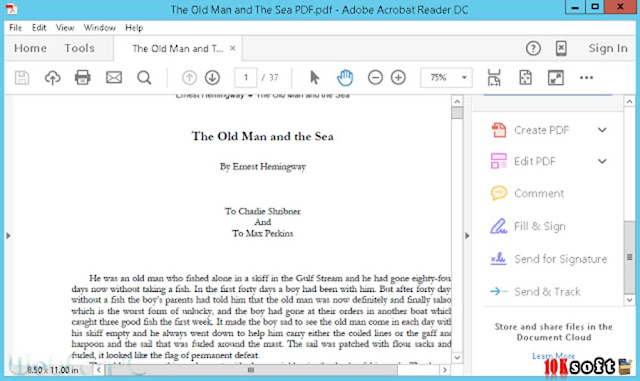This screenshot has width=640, height=381.
Task: Open the Window menu
Action: (x=100, y=28)
